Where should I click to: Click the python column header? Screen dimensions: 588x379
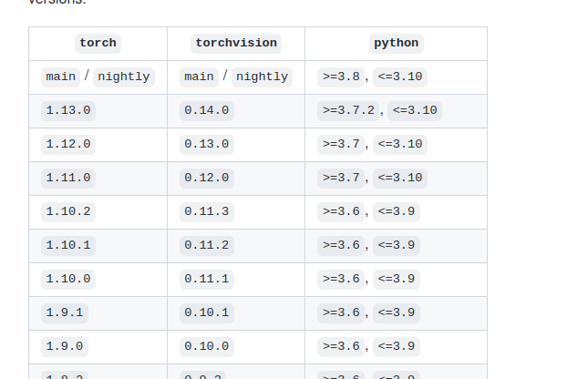pos(396,43)
